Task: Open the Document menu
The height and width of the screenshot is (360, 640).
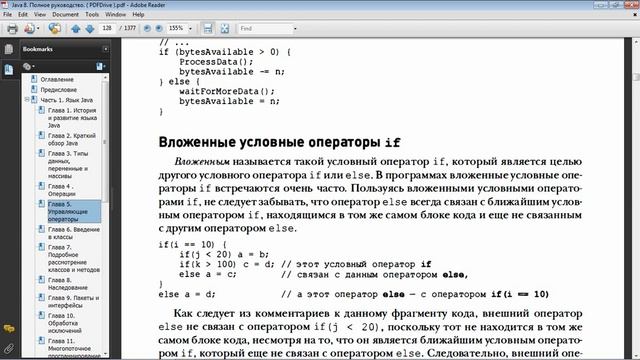Action: point(65,14)
